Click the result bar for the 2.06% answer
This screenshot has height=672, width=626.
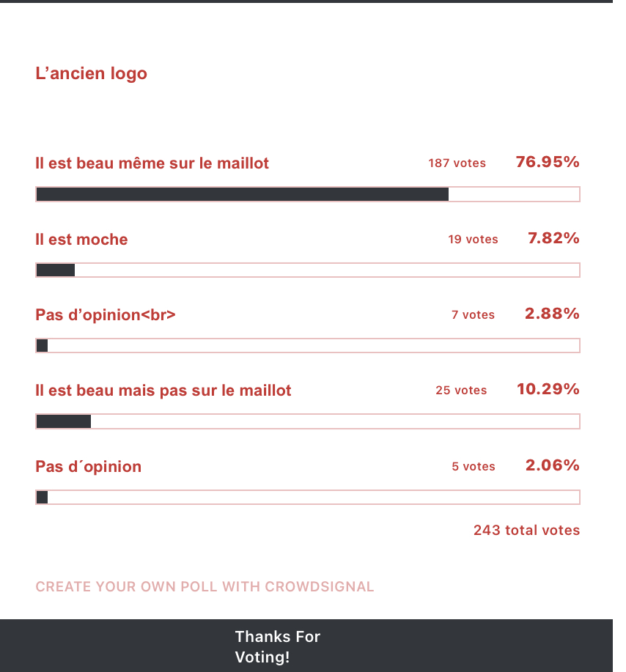(308, 498)
